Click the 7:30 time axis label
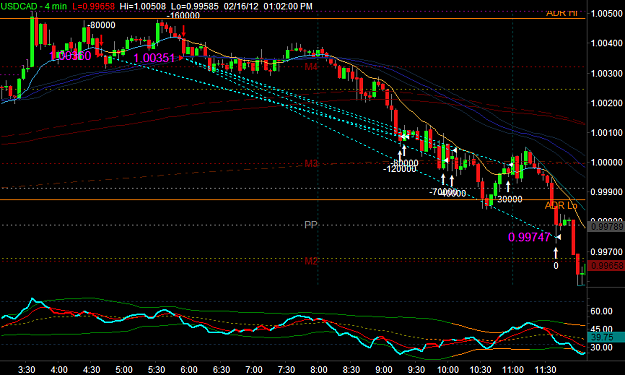 (x=286, y=370)
